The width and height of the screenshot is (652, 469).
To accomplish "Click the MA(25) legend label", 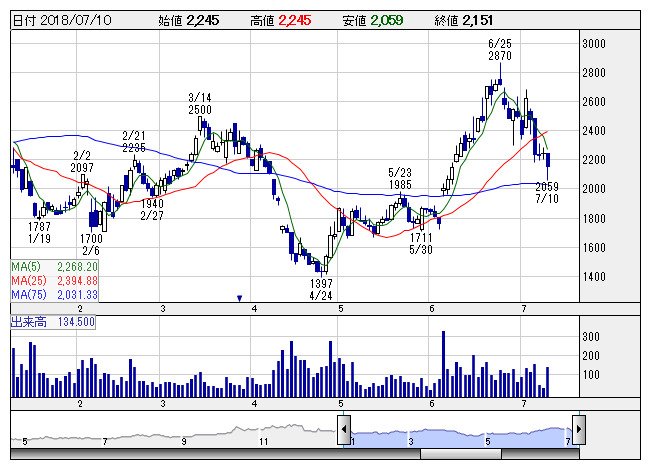I will click(x=54, y=281).
